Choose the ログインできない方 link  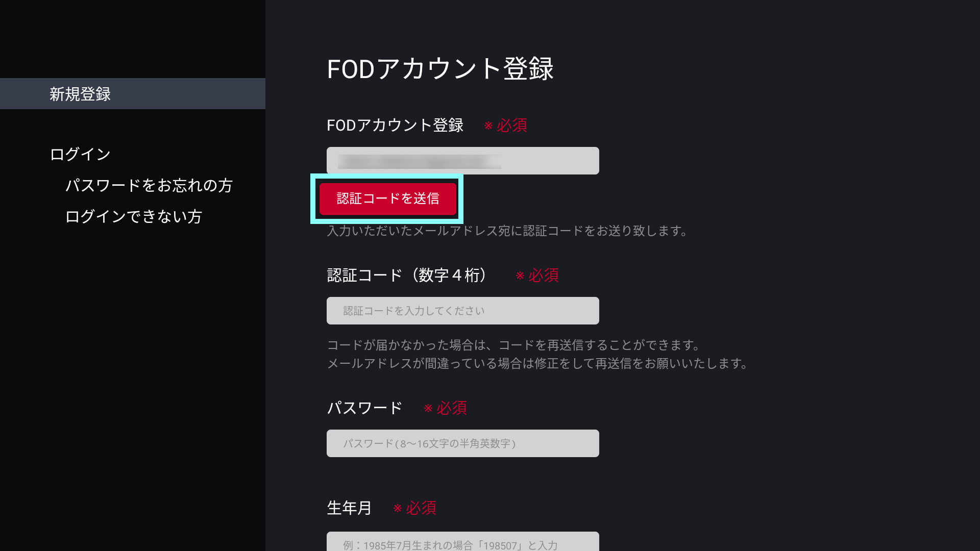pos(133,216)
